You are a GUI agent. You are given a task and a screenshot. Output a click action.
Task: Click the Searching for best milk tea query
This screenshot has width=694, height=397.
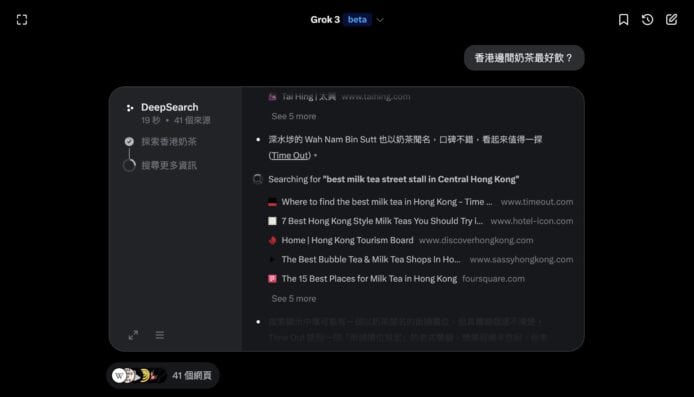coord(393,179)
